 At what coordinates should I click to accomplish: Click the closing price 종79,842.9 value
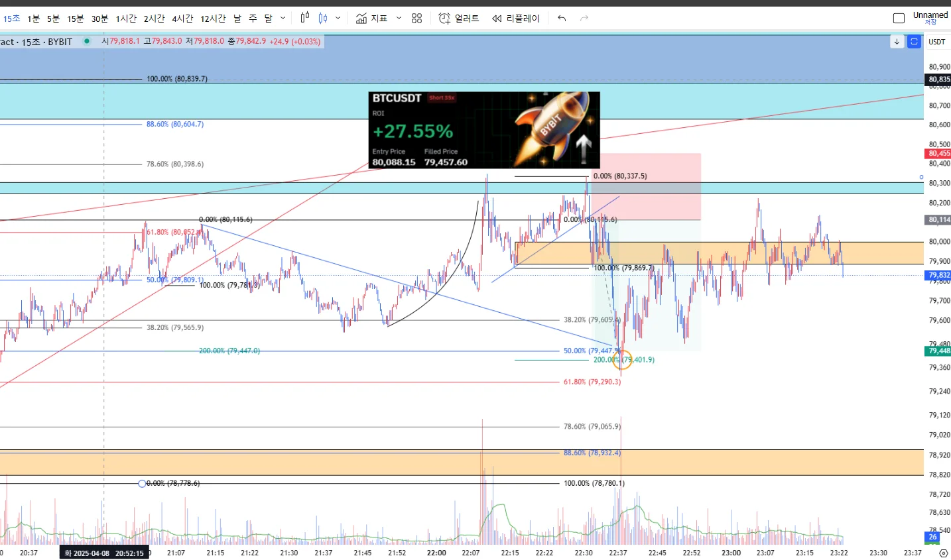pyautogui.click(x=247, y=41)
